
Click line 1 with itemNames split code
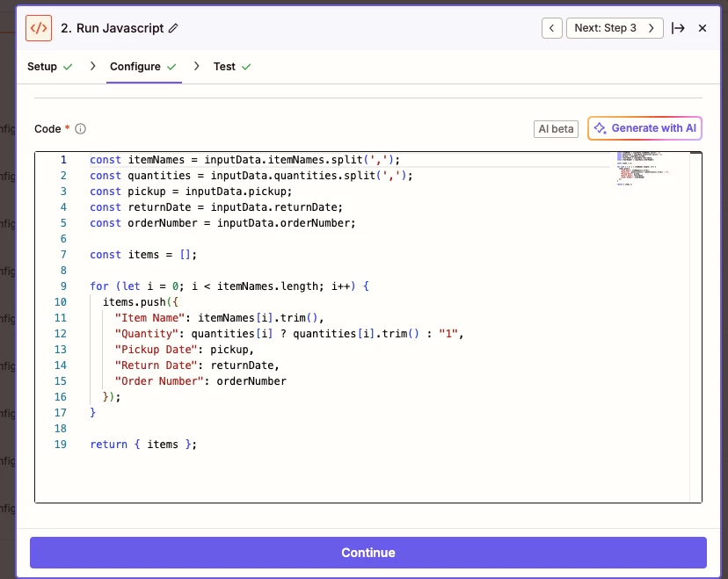[x=244, y=160]
